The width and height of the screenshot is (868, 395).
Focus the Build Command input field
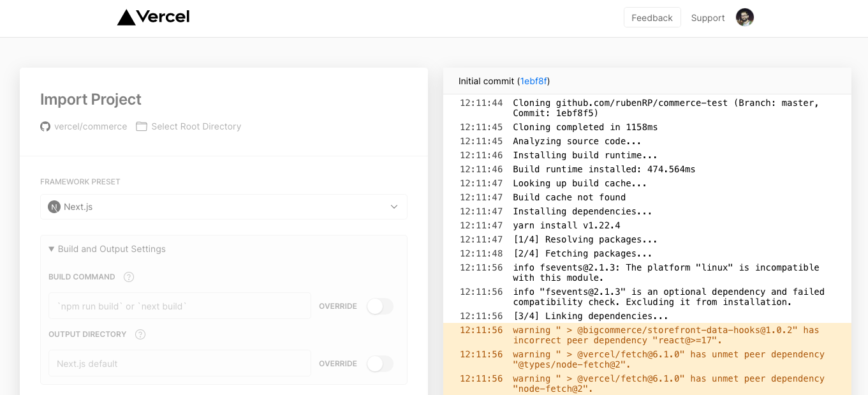point(180,306)
